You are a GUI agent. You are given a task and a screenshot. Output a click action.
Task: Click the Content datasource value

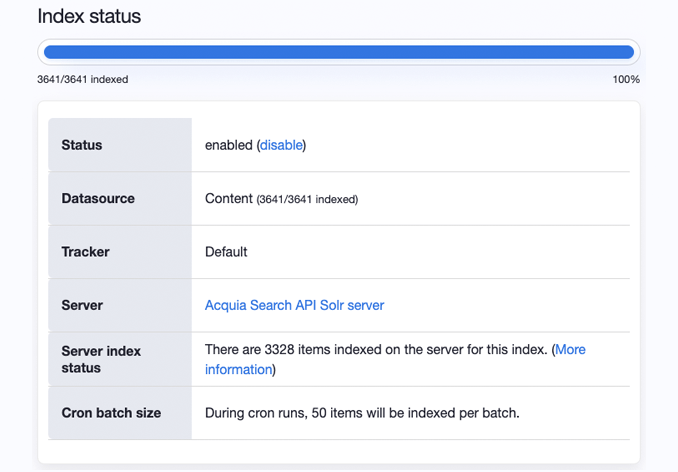click(229, 198)
